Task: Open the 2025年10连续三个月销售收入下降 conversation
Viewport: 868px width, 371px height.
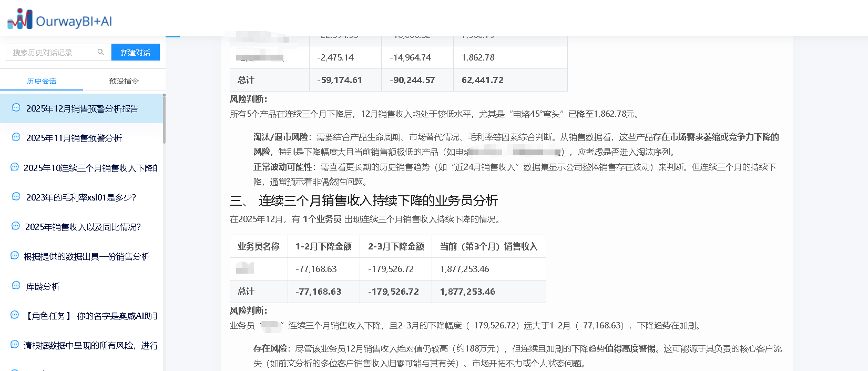Action: tap(90, 168)
